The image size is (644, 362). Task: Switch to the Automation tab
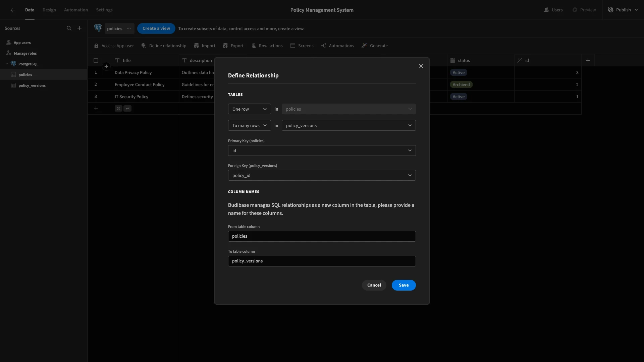76,10
